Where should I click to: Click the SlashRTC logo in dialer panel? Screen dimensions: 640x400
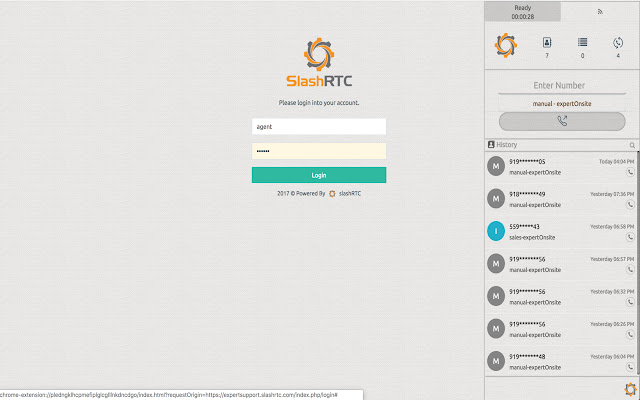click(506, 45)
